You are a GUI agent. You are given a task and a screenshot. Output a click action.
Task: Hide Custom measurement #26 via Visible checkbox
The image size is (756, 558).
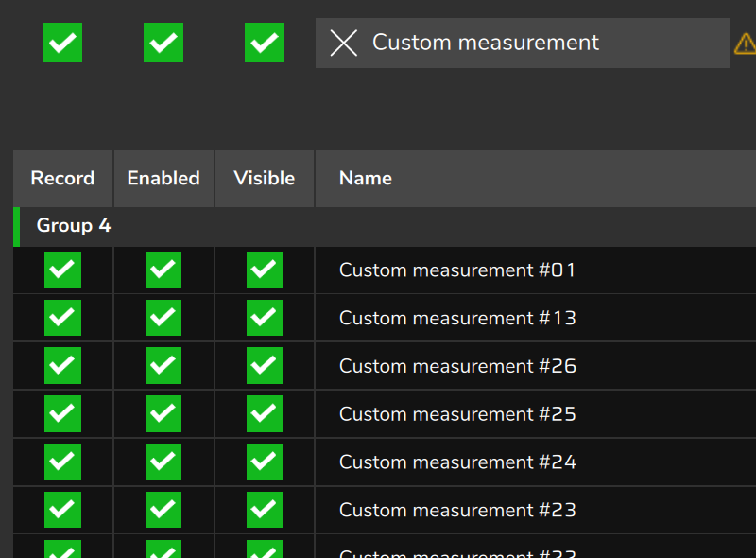(265, 365)
